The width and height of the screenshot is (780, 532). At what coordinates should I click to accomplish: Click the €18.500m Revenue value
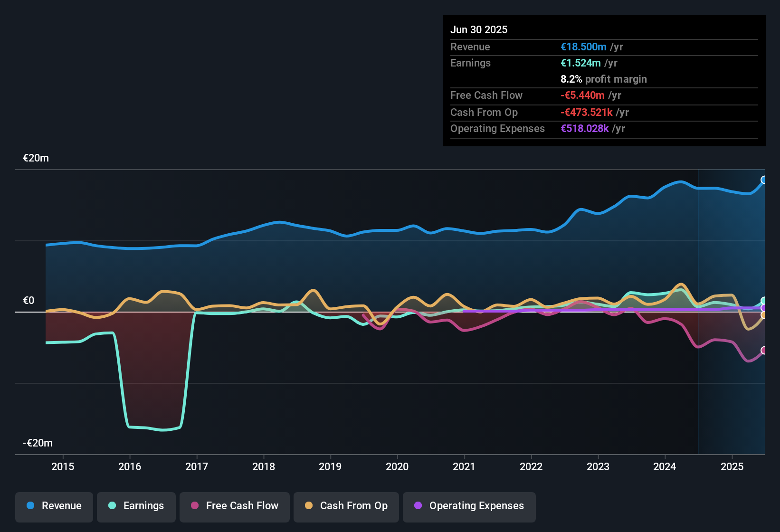click(x=583, y=47)
